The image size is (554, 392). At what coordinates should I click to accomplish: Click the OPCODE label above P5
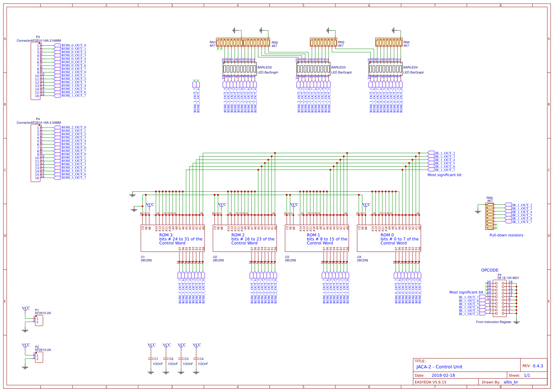tap(490, 270)
